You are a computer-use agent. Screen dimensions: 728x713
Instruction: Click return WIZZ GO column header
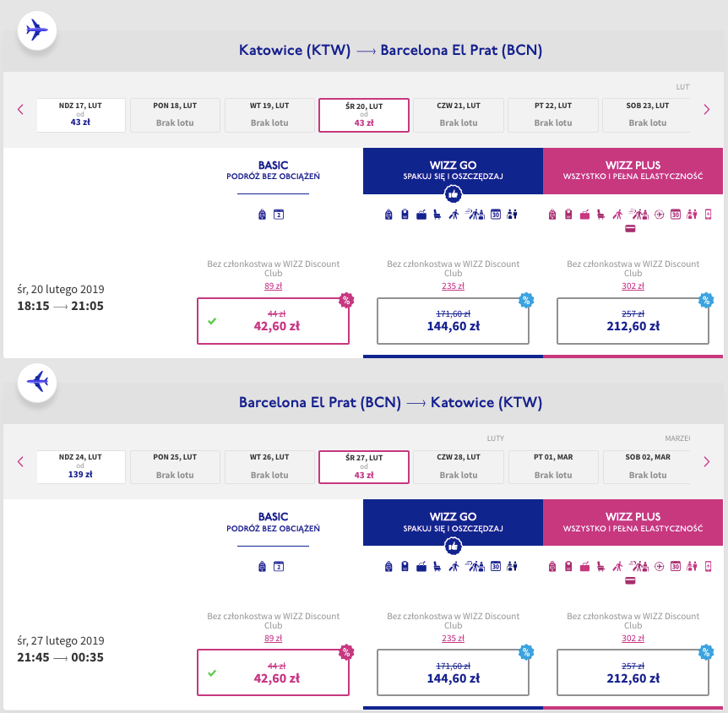pos(454,522)
